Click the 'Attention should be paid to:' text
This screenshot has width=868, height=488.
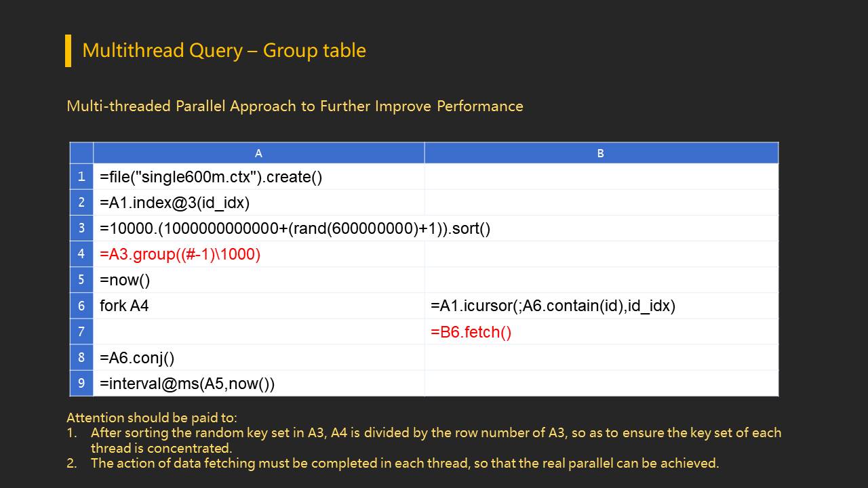click(x=152, y=418)
